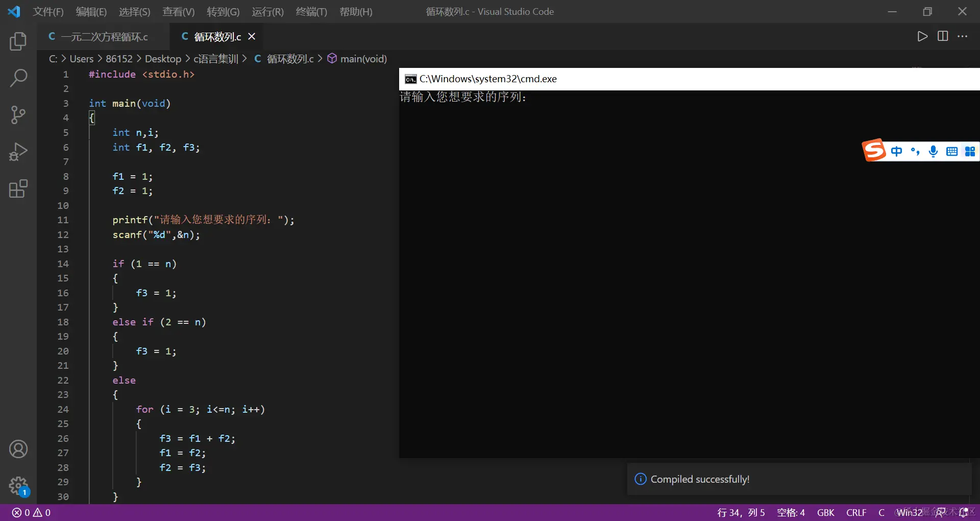980x521 pixels.
Task: Click the cmd.exe window title bar text
Action: point(488,79)
